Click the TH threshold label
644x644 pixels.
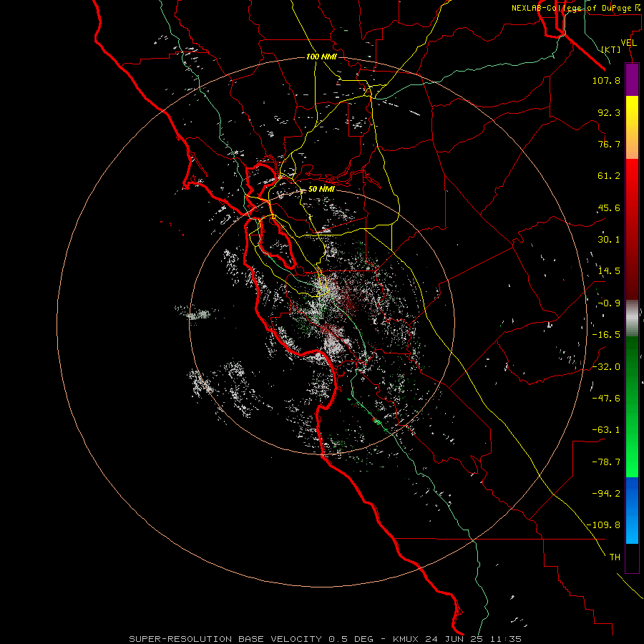[615, 557]
